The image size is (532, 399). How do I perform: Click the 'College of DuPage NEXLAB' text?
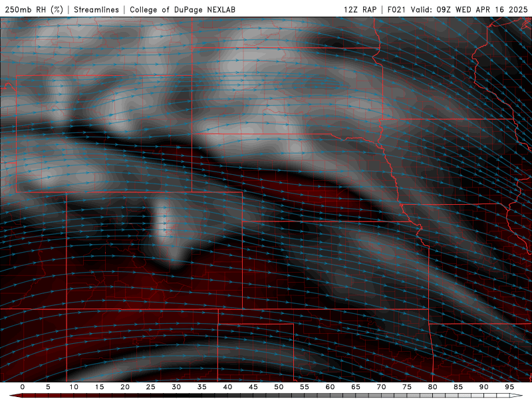(x=182, y=9)
